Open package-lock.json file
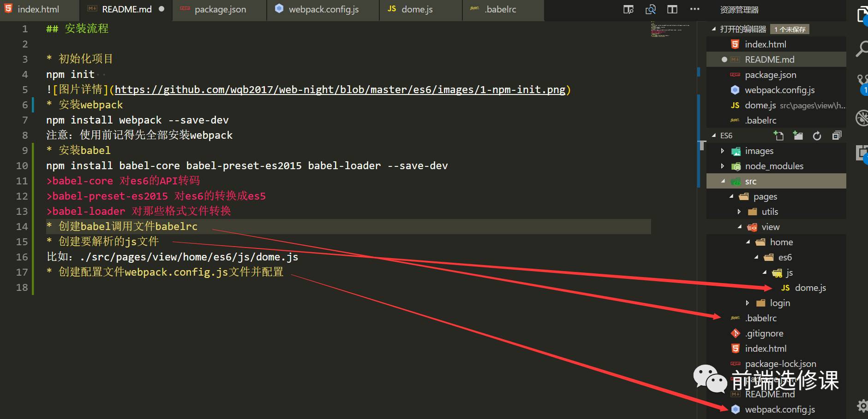This screenshot has width=868, height=419. pyautogui.click(x=776, y=364)
